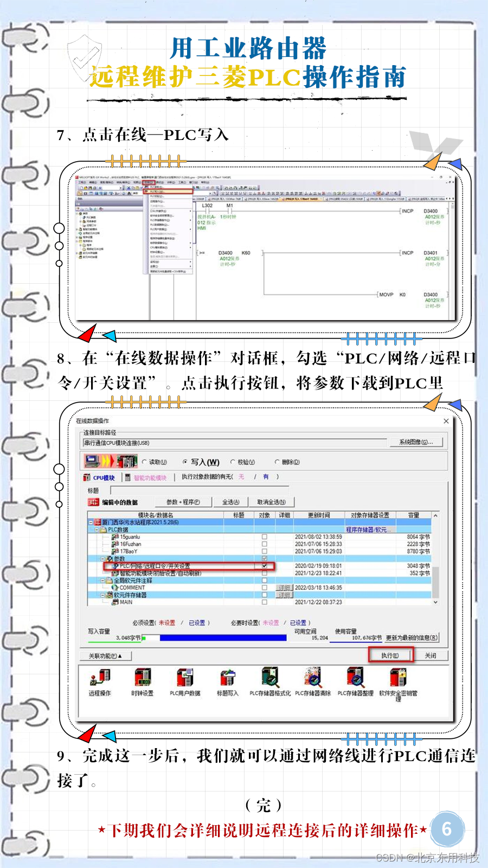Click the 取消全选(N) deselect all button
This screenshot has width=488, height=868.
point(271,502)
